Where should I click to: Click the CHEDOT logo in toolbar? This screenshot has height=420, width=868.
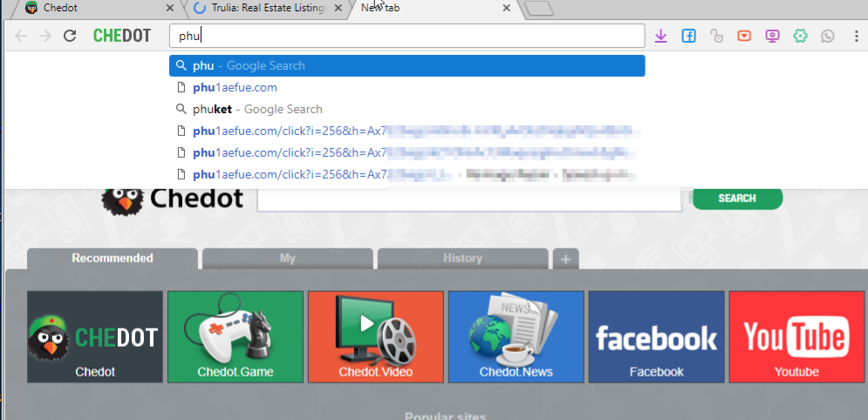122,36
